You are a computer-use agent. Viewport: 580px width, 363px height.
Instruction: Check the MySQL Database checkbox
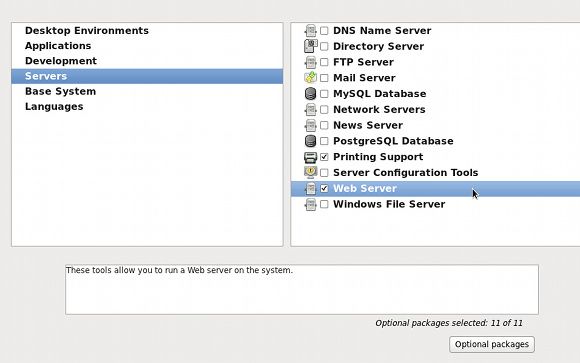(x=324, y=94)
